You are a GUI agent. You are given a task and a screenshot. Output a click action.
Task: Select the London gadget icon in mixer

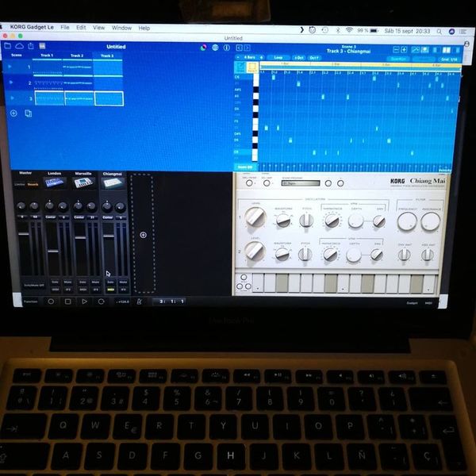click(x=54, y=182)
